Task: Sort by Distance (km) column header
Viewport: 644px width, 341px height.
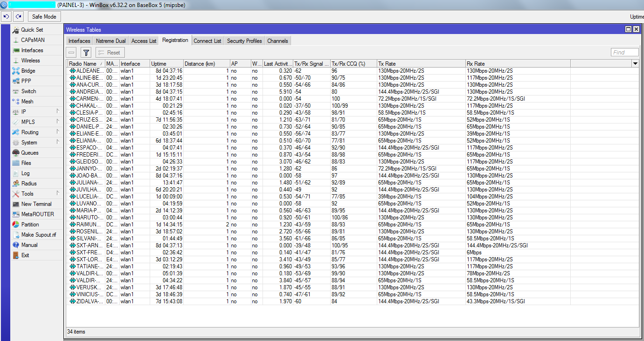Action: click(x=207, y=64)
